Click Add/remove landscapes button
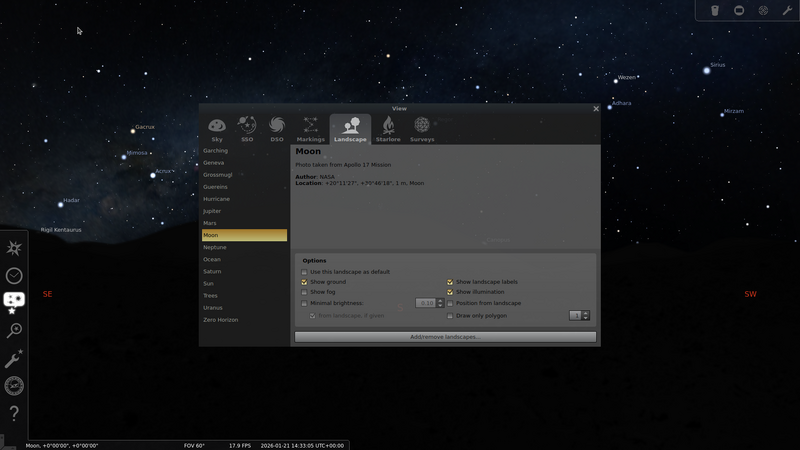Image resolution: width=800 pixels, height=450 pixels. click(x=445, y=337)
